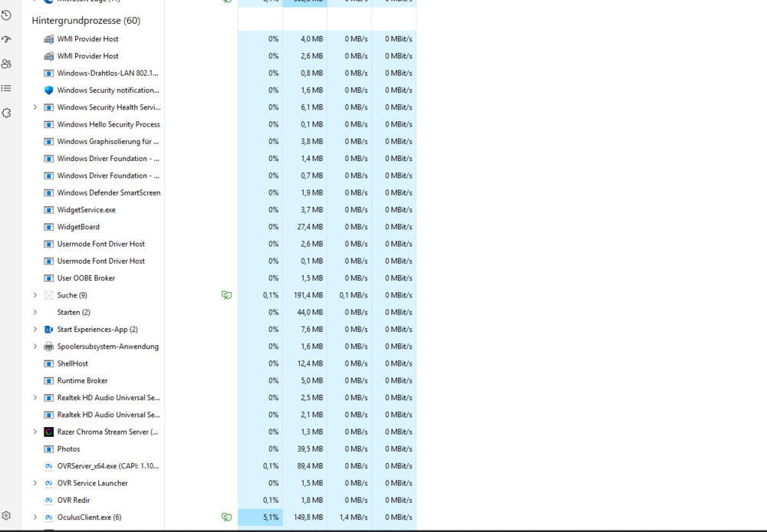Click the 44,0 MB memory cell of Starten
This screenshot has width=767, height=532.
pos(304,312)
